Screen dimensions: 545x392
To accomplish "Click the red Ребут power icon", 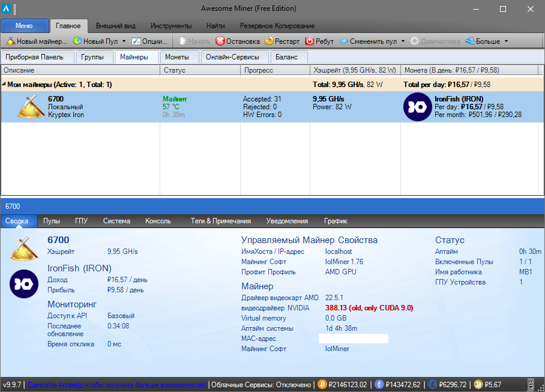I will coord(309,41).
